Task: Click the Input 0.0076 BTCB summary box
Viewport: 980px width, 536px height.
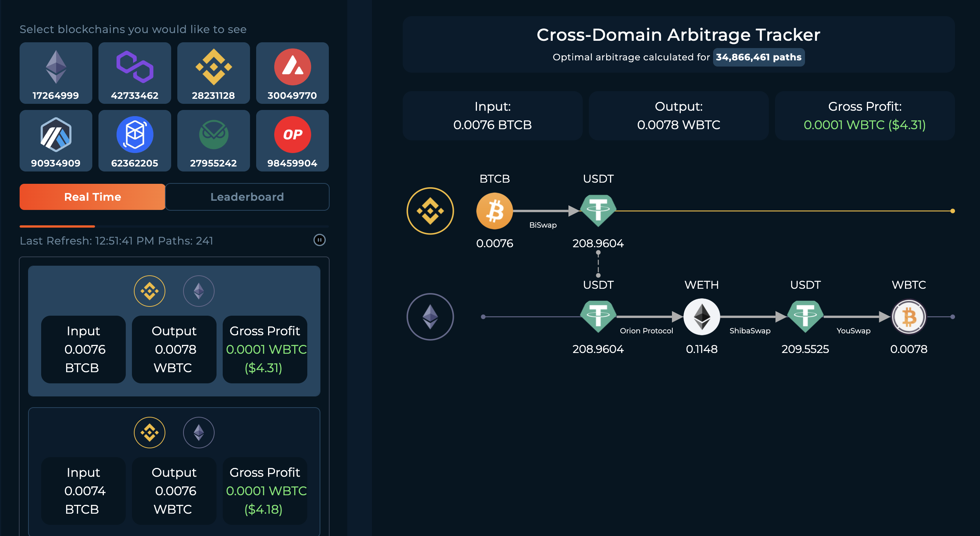Action: [x=493, y=116]
